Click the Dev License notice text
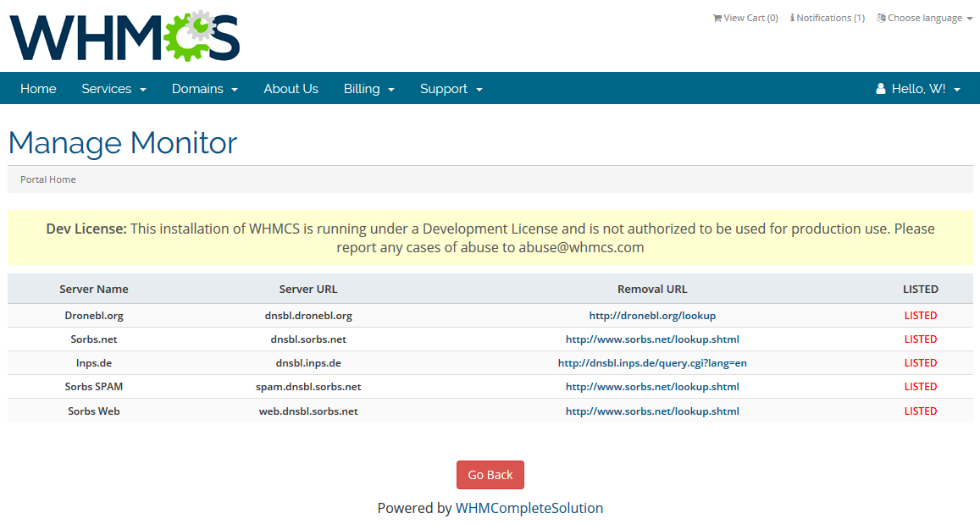Viewport: 980px width, 524px height. pyautogui.click(x=490, y=238)
